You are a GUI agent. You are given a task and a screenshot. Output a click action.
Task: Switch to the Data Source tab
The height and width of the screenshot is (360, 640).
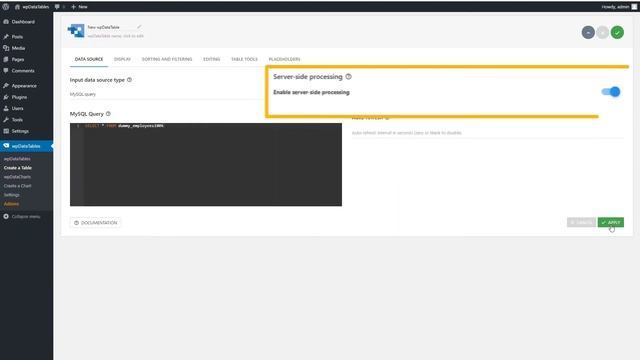pyautogui.click(x=89, y=59)
